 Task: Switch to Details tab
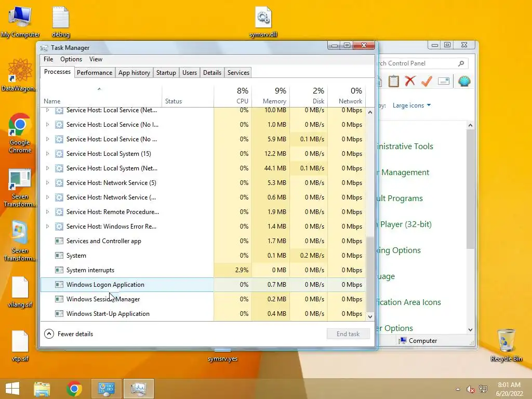(x=212, y=73)
